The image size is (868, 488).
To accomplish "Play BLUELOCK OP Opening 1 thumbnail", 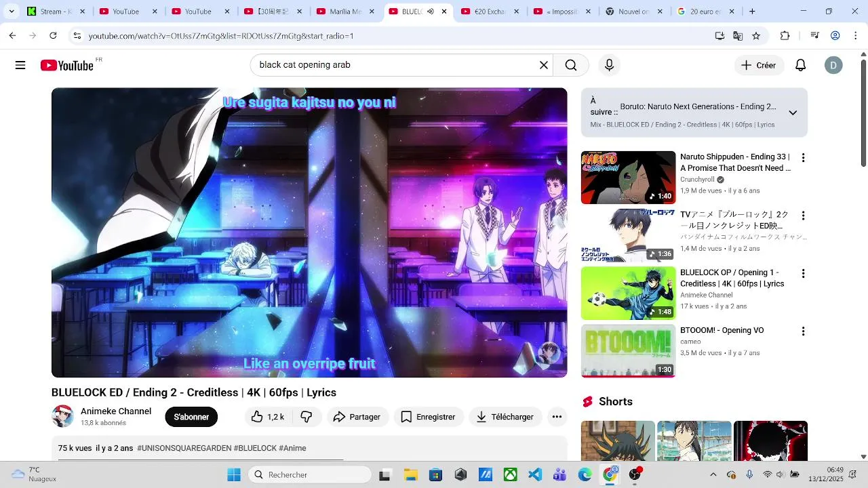I will click(628, 293).
